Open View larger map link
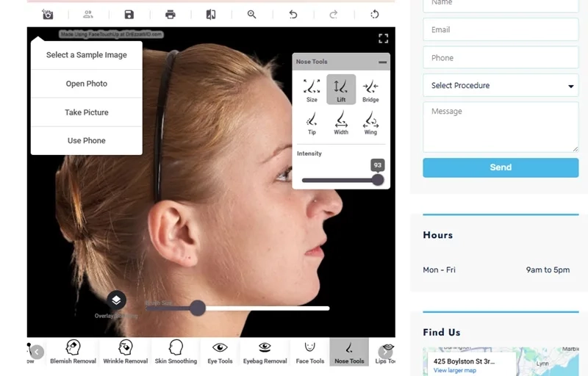 455,370
